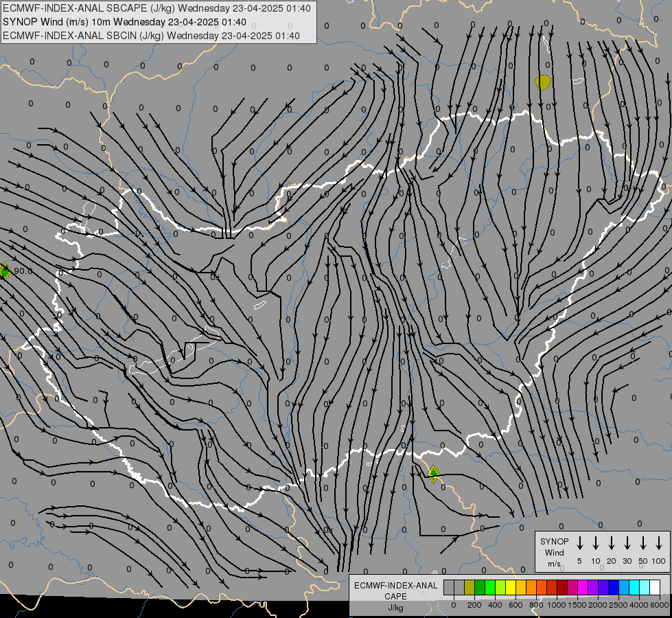
Task: Select the white CAPE swatch
Action: click(x=656, y=587)
